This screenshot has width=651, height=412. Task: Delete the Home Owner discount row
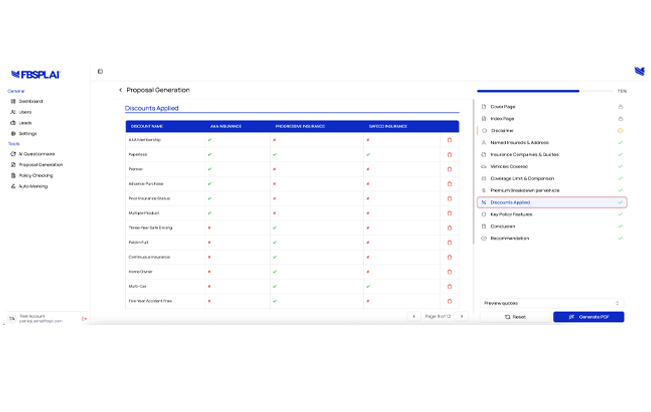point(449,272)
